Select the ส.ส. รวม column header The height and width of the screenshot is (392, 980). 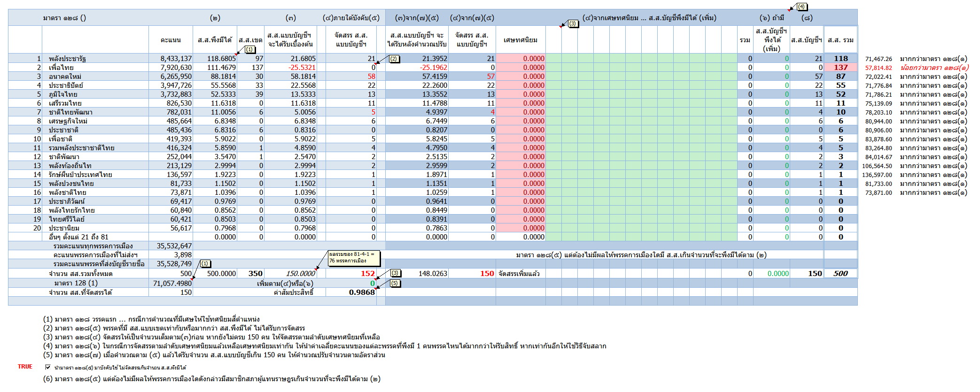840,40
